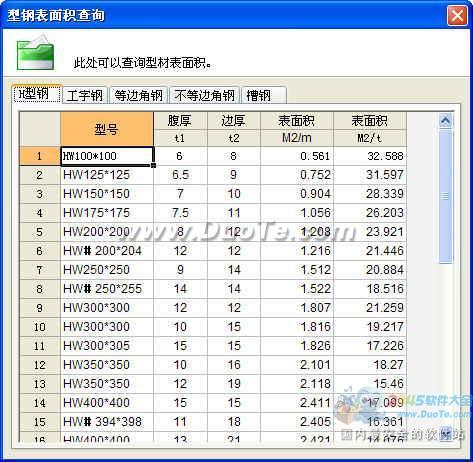Viewport: 473px width, 462px height.
Task: Click the HW# 394*398 cell
Action: click(107, 422)
